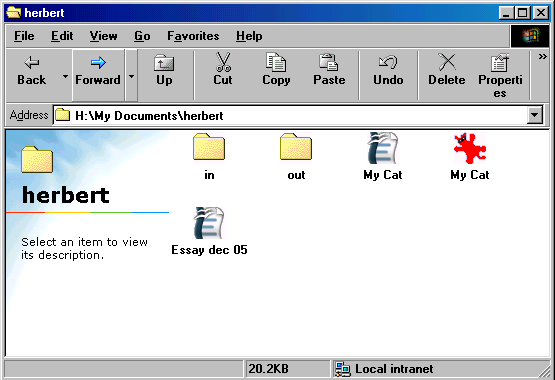The image size is (555, 380).
Task: Click the Cut scissors icon
Action: pos(223,62)
